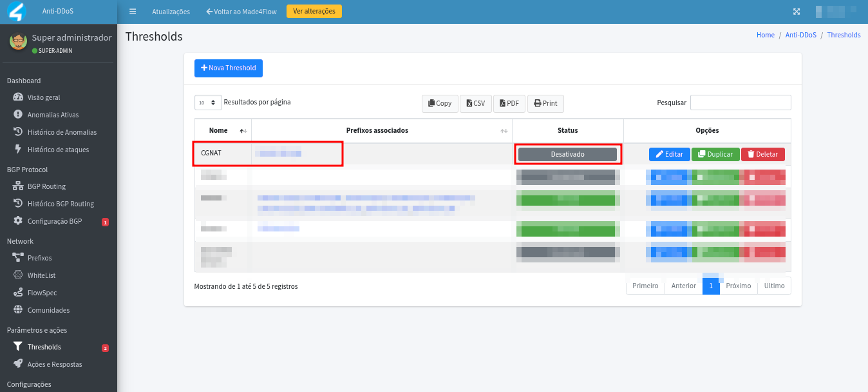Toggle the CGNAT Desativado status button
The width and height of the screenshot is (868, 392).
point(567,154)
